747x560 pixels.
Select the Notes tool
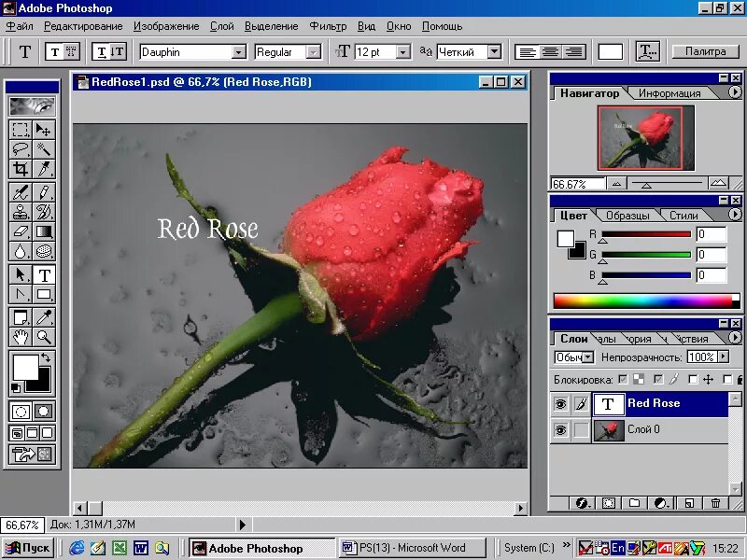click(20, 317)
